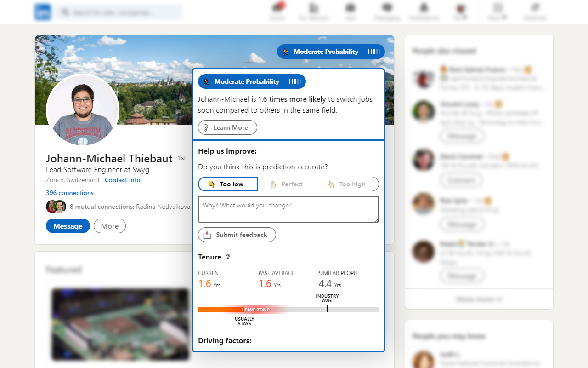Open Johann-Michael Thiebaut's profile photo
This screenshot has width=588, height=368.
pyautogui.click(x=83, y=111)
